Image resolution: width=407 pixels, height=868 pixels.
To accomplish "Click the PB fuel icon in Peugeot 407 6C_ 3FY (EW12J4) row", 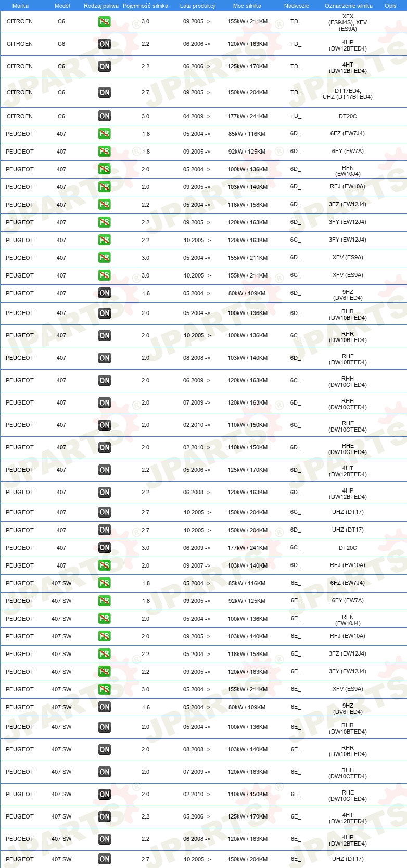I will pyautogui.click(x=105, y=240).
